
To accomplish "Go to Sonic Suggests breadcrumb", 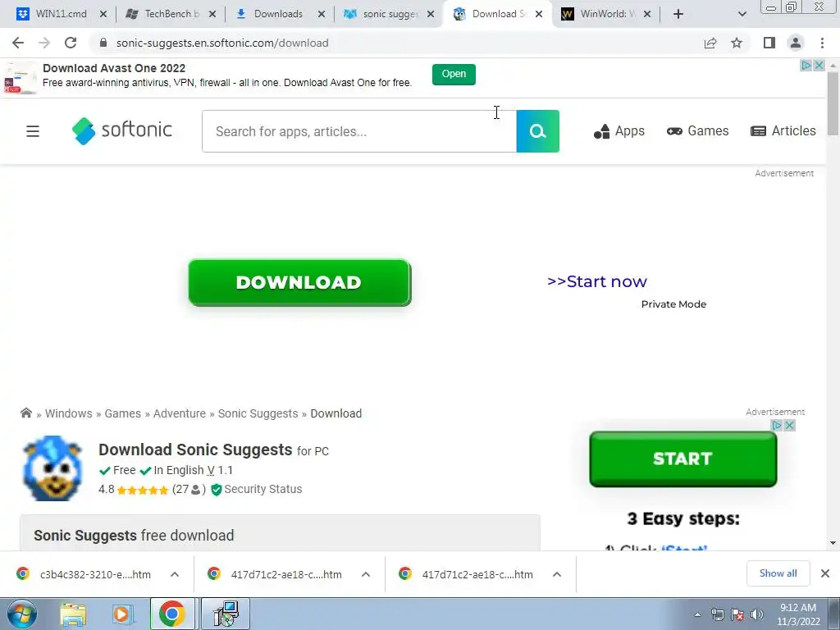I will coord(258,413).
